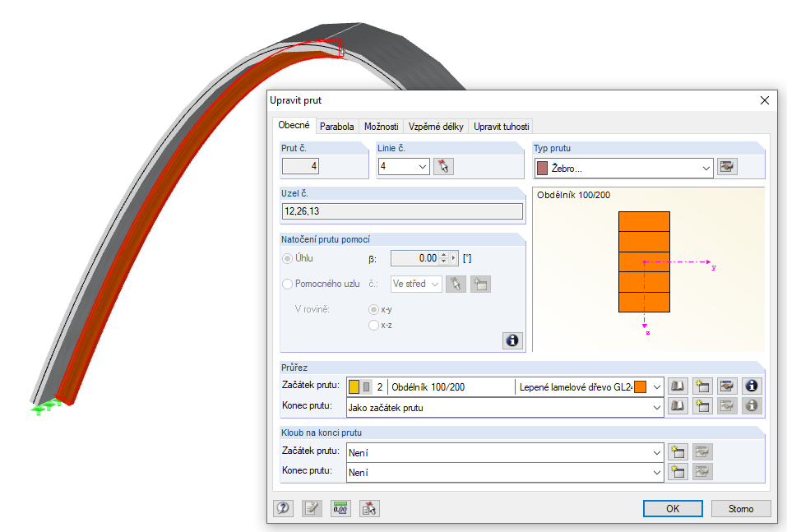787x532 pixels.
Task: Create new hinge for Začátek prutu
Action: click(678, 451)
